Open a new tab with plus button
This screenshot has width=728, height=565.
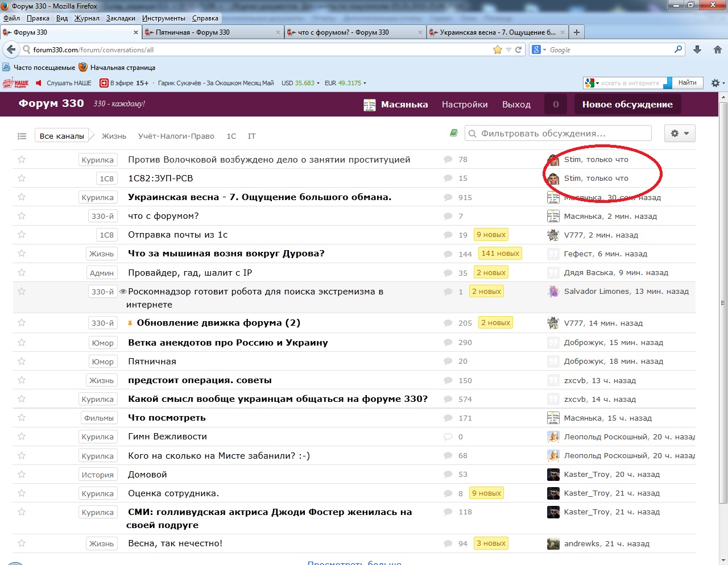[577, 32]
